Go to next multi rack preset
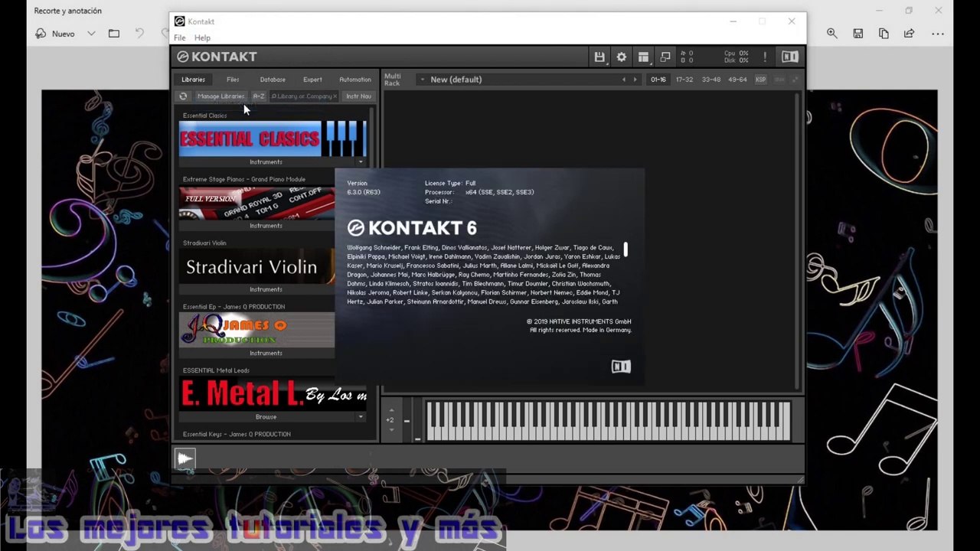 (x=635, y=80)
